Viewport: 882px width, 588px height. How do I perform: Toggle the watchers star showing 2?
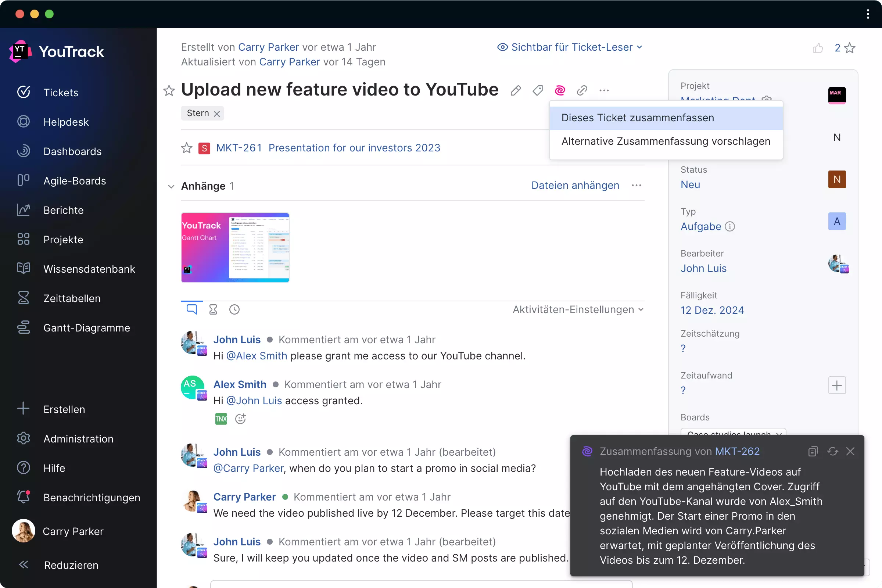tap(850, 48)
